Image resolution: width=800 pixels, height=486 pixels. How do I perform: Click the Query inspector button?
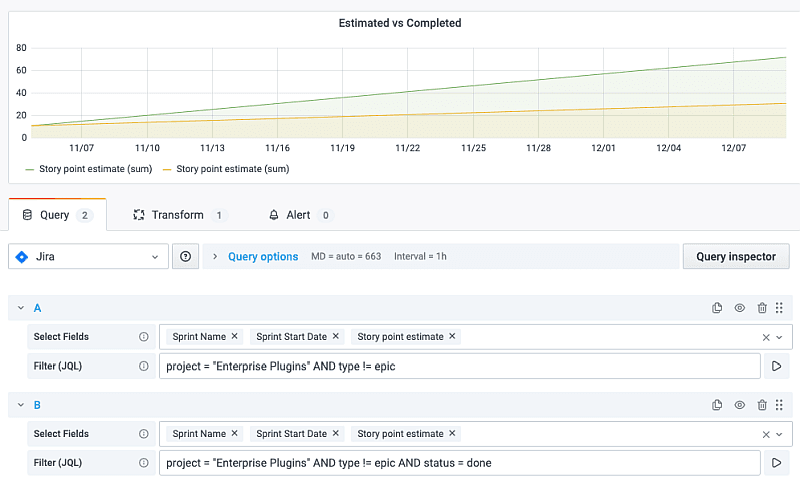point(735,257)
